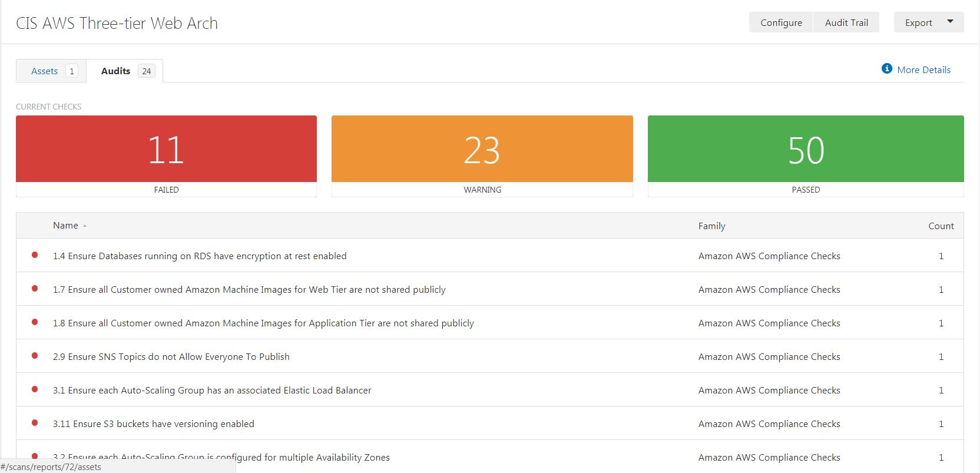The image size is (980, 473).
Task: Click the red failed dot on the 3.1 row
Action: pos(35,389)
